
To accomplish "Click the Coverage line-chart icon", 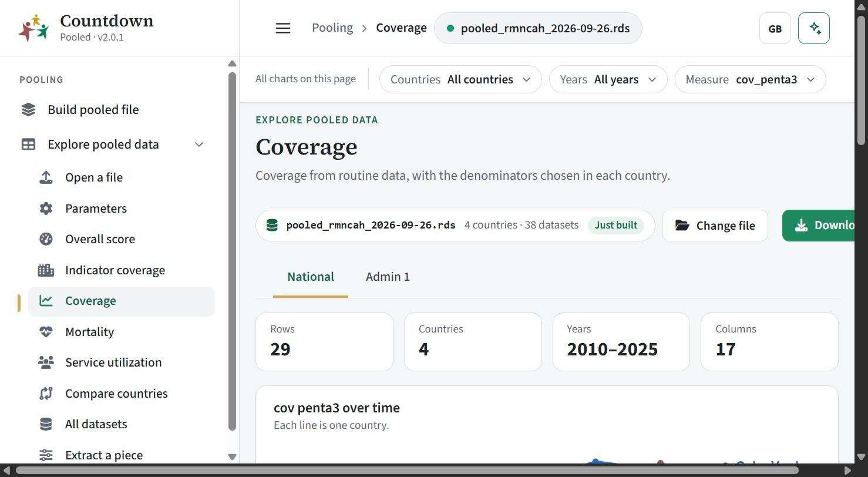I will tap(46, 301).
